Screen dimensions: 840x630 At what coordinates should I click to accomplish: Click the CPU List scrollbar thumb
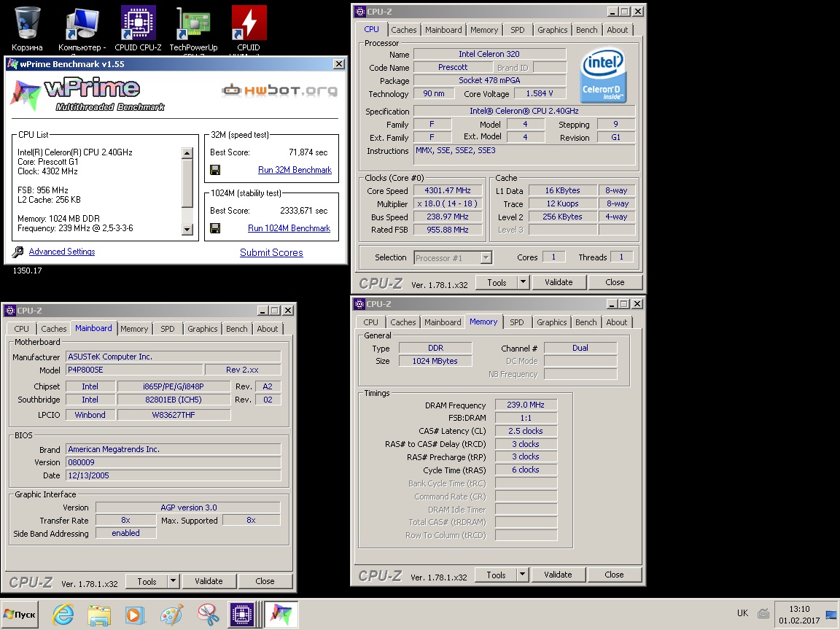coord(187,183)
